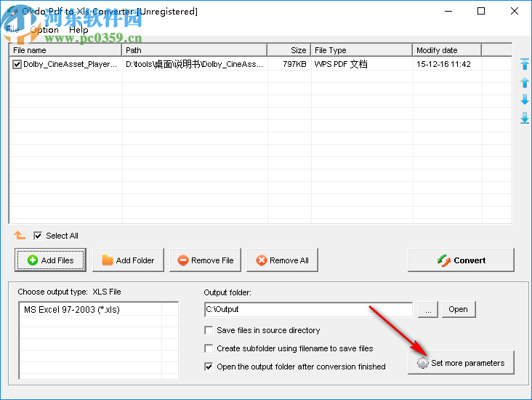Start conversion with the Convert button
Screen dimensions: 532x400
tap(461, 260)
